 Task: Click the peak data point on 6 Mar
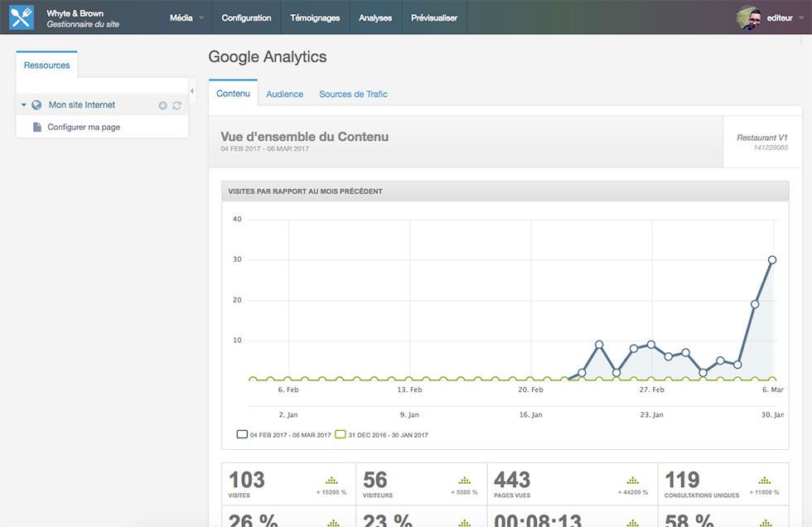pyautogui.click(x=772, y=260)
